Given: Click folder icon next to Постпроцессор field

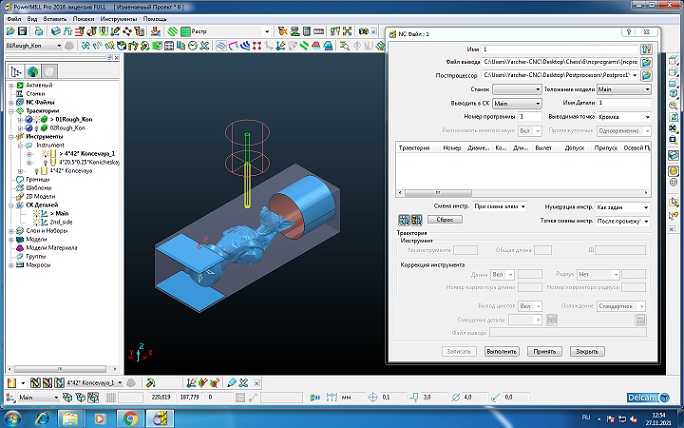Looking at the screenshot, I should (x=647, y=75).
